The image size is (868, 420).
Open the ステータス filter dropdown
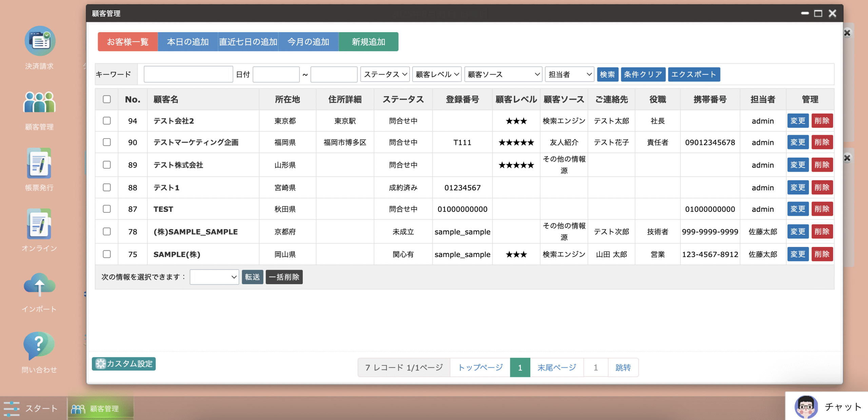coord(385,74)
